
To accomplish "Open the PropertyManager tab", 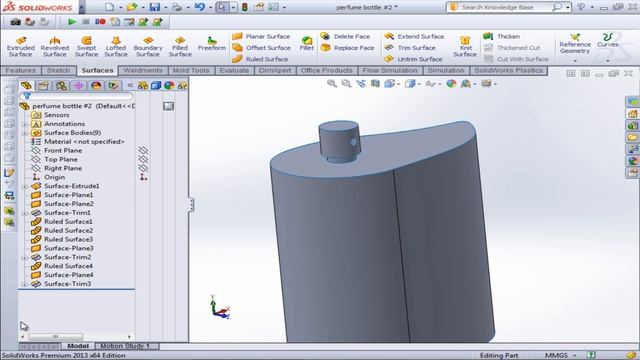I will [x=43, y=85].
